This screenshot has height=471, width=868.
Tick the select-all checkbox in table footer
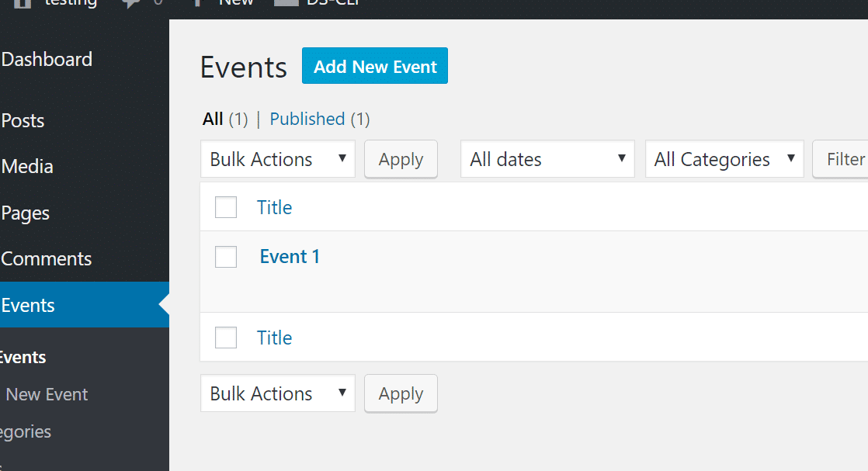click(226, 338)
